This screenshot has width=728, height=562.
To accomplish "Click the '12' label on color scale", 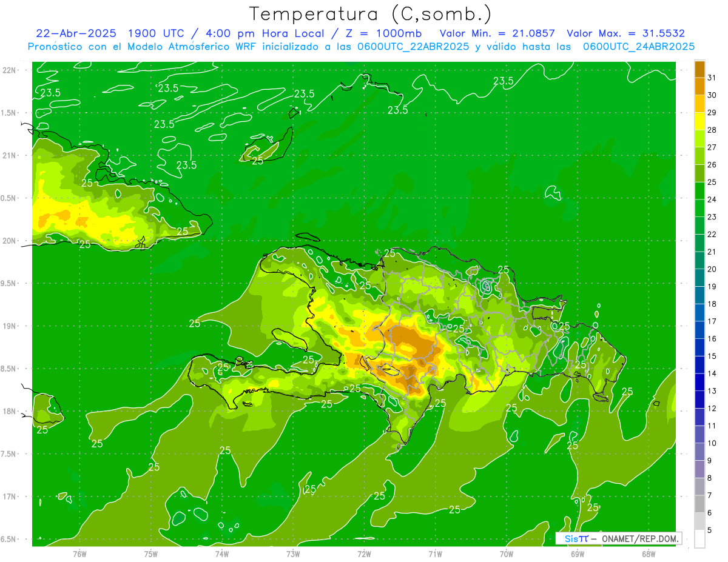I will point(712,408).
